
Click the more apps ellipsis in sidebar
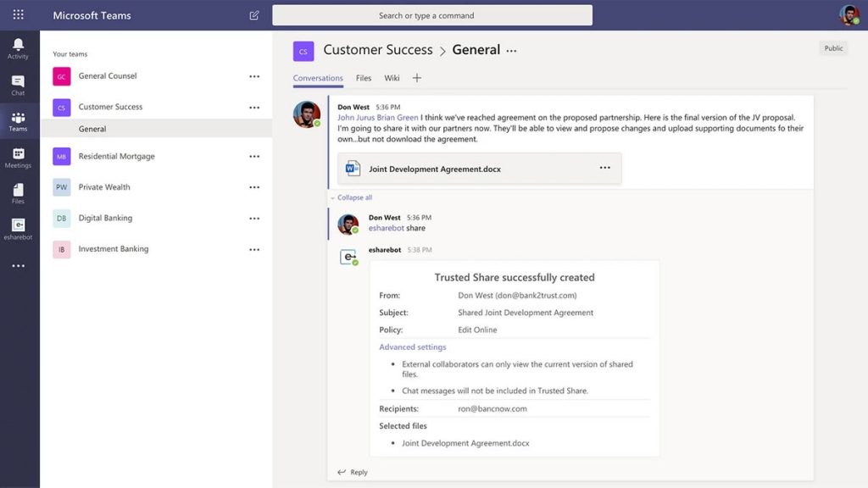click(18, 265)
